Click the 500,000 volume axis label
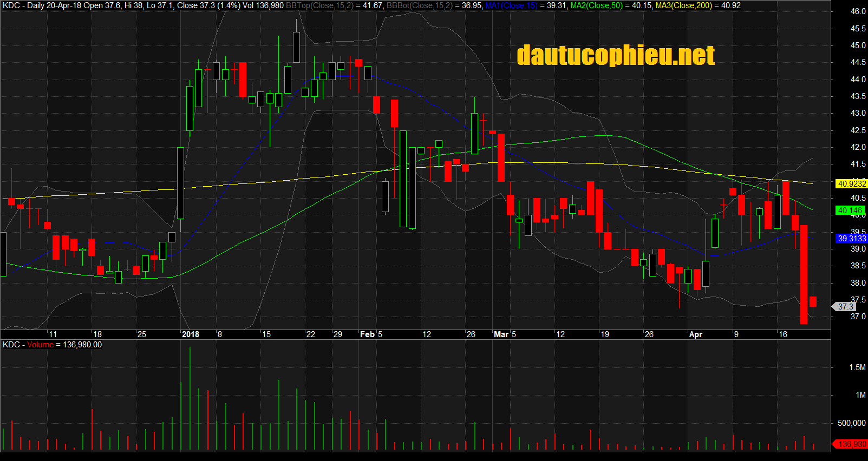868x461 pixels. pos(851,423)
